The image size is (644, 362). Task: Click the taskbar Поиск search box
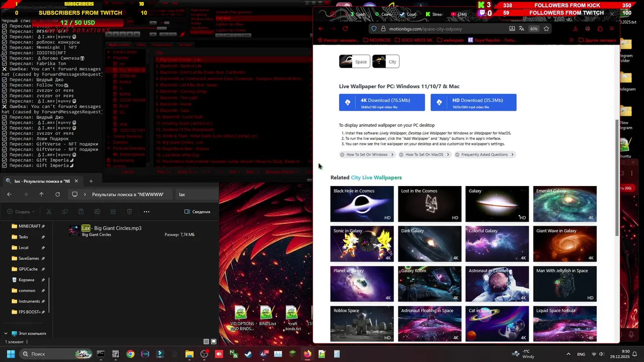pyautogui.click(x=56, y=354)
